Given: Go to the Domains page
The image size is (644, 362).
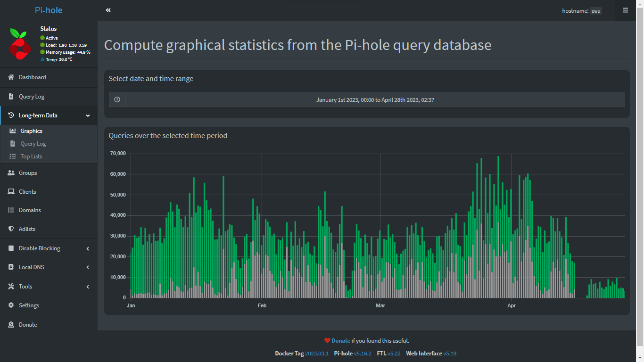Looking at the screenshot, I should coord(30,210).
